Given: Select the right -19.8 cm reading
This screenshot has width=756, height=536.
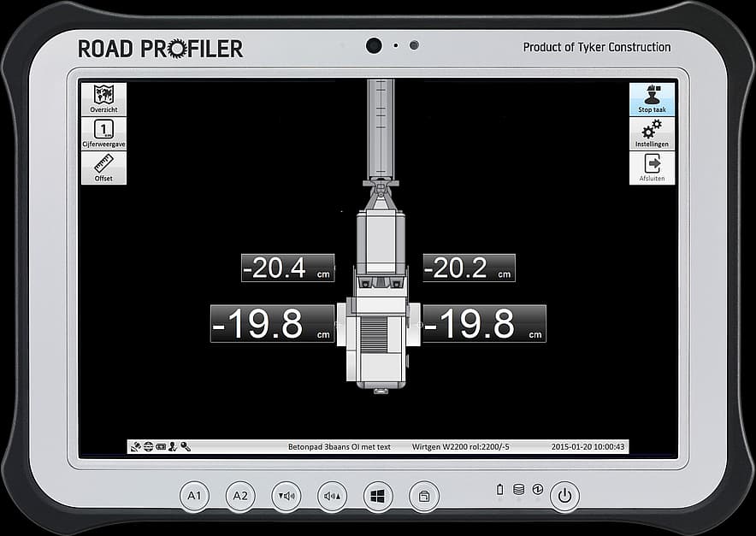Looking at the screenshot, I should [484, 323].
